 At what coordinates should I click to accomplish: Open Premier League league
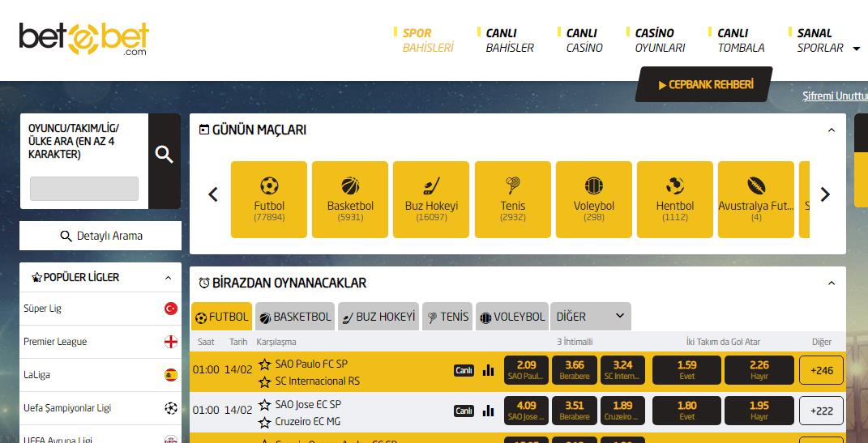100,342
